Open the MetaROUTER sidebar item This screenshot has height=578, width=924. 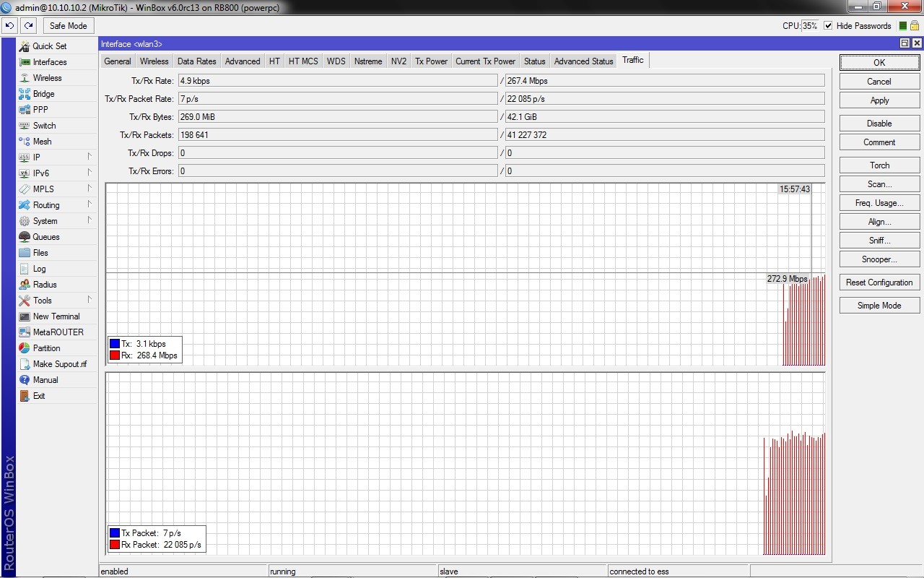(x=58, y=332)
